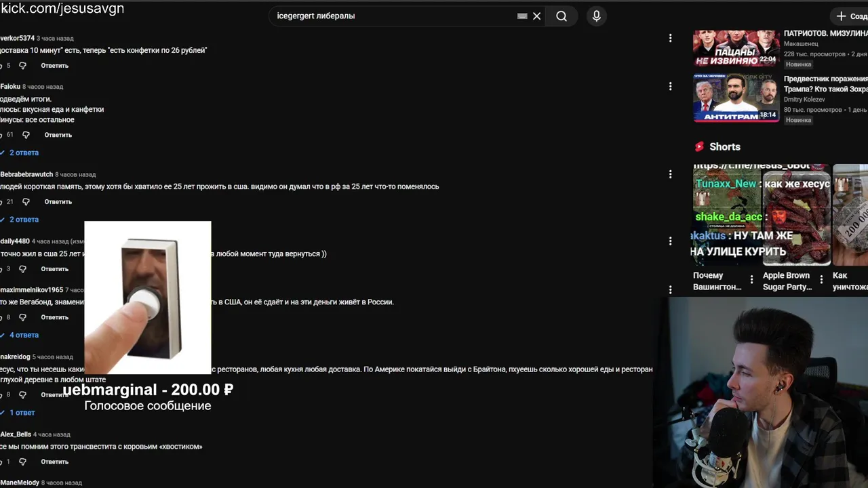This screenshot has width=868, height=488.
Task: Open the maximmelnikov1965 username
Action: tap(31, 289)
